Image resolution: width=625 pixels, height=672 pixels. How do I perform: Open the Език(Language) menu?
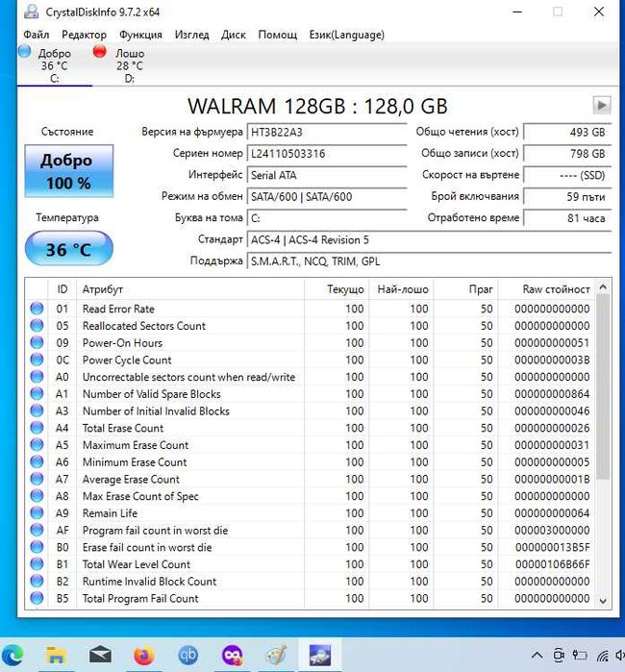click(347, 35)
